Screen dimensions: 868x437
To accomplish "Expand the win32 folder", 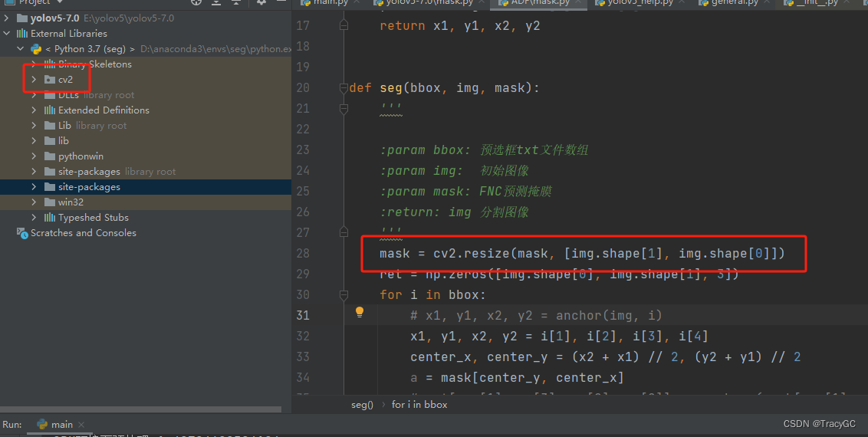I will pos(35,202).
